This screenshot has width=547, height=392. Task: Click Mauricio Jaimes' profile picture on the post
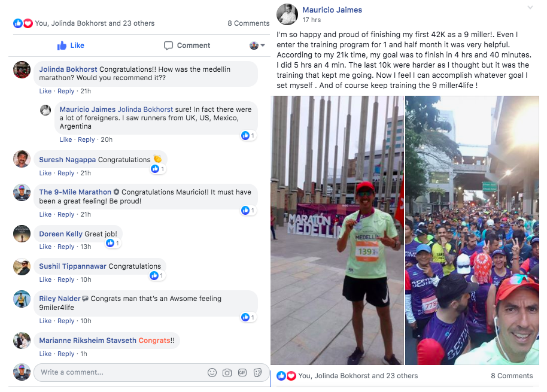tap(287, 14)
